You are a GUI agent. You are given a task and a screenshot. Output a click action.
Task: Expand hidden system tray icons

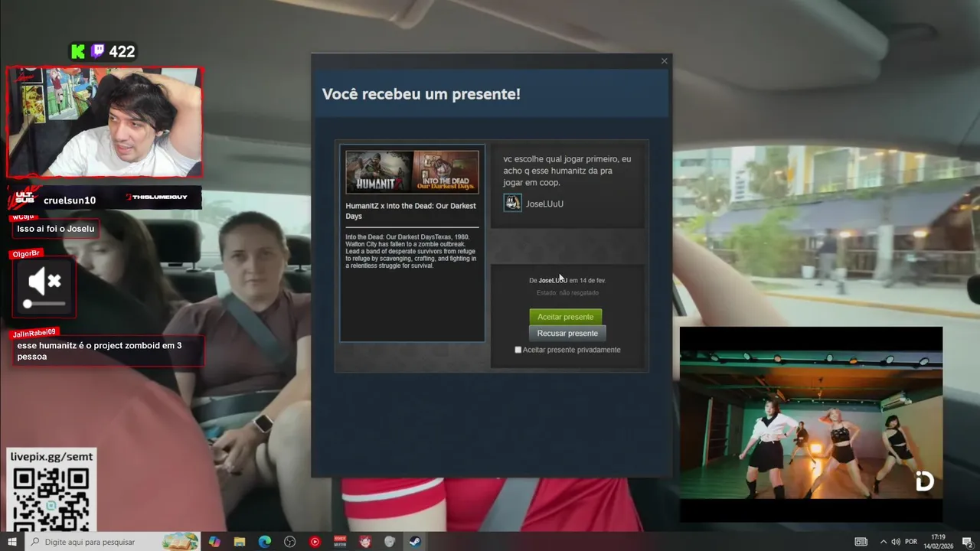[884, 542]
